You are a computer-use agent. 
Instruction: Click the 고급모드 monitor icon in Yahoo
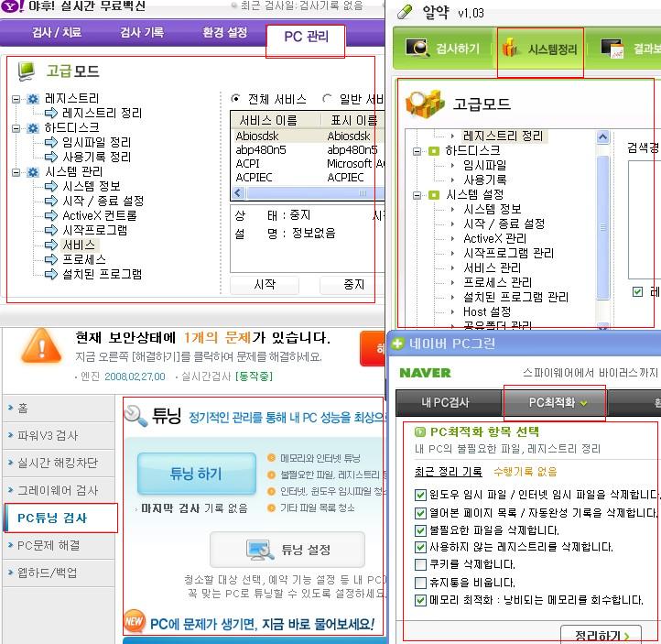[x=27, y=71]
